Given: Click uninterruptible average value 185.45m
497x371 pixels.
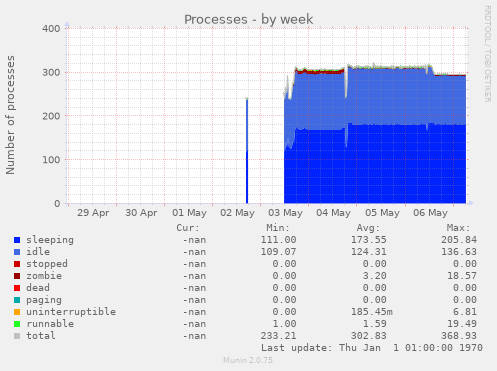Looking at the screenshot, I should click(372, 312).
